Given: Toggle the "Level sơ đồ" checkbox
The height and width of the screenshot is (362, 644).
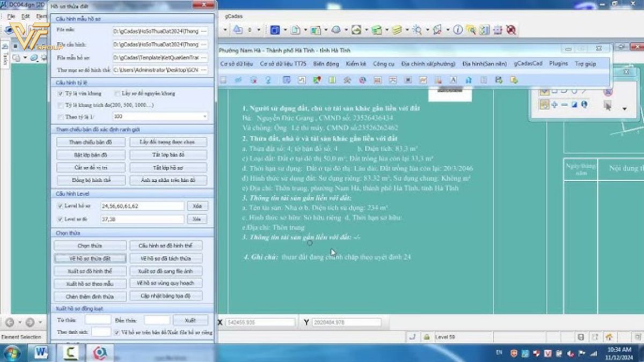Looking at the screenshot, I should pos(60,219).
